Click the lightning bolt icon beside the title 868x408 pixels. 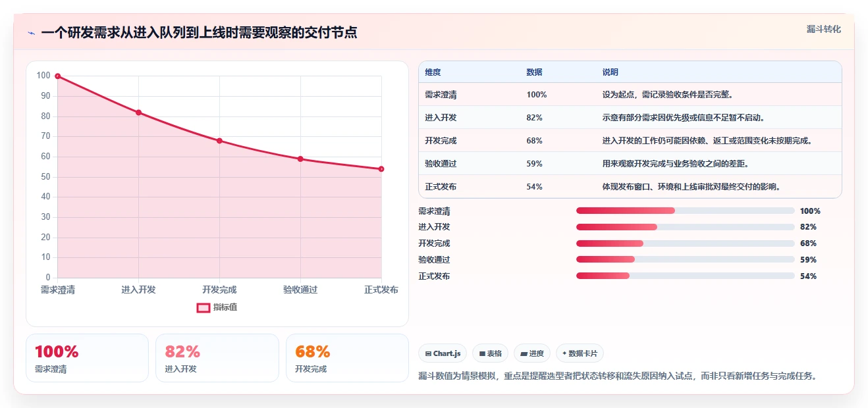pyautogui.click(x=31, y=33)
